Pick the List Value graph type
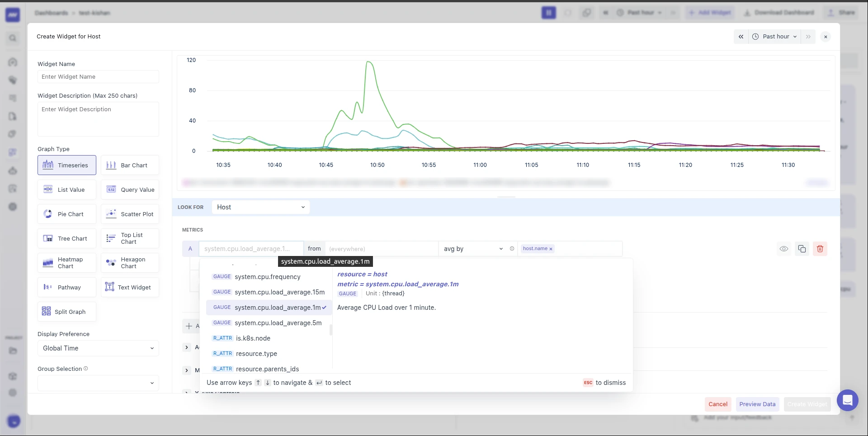The image size is (868, 436). tap(67, 190)
